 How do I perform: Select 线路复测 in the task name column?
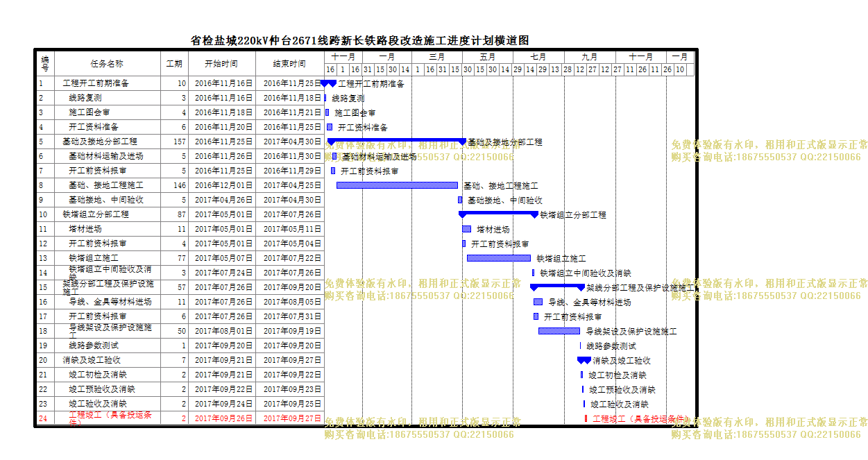[85, 98]
